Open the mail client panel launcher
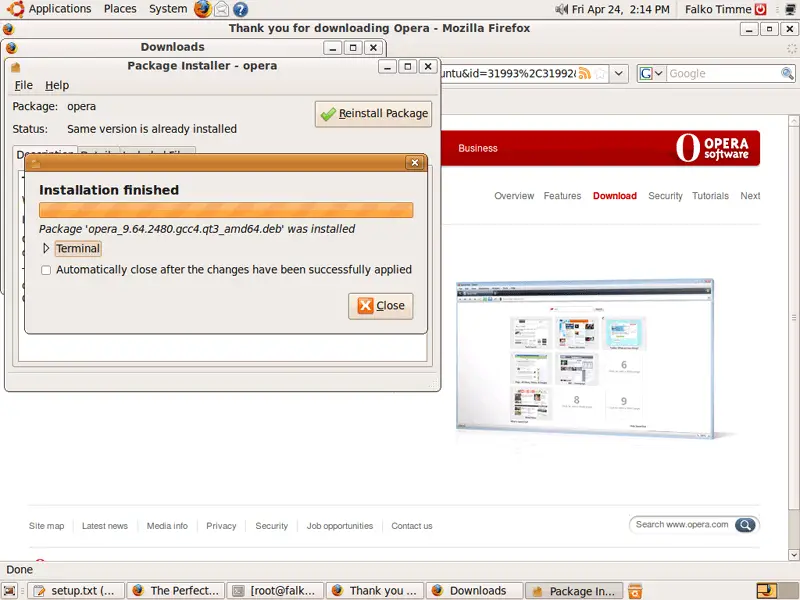 coord(221,9)
